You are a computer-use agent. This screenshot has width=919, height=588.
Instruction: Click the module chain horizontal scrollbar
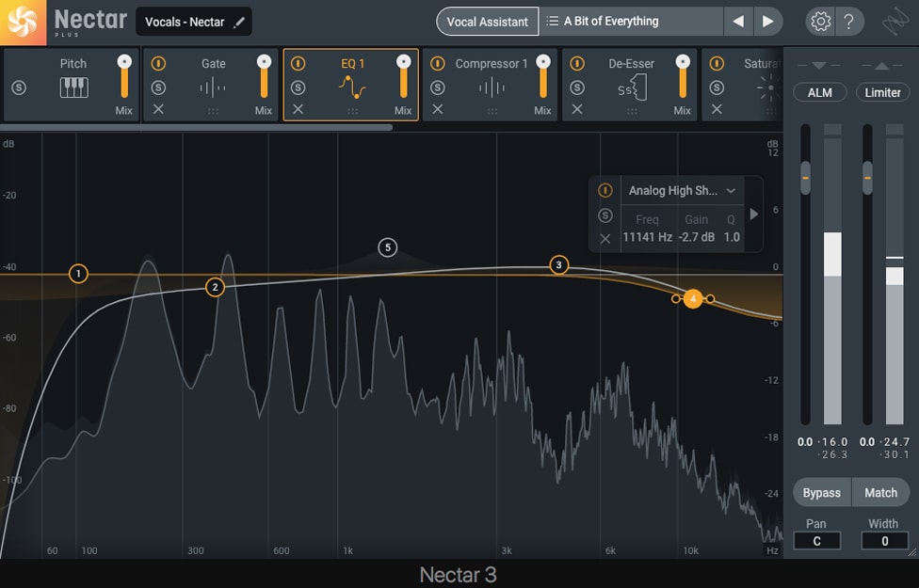[x=197, y=127]
